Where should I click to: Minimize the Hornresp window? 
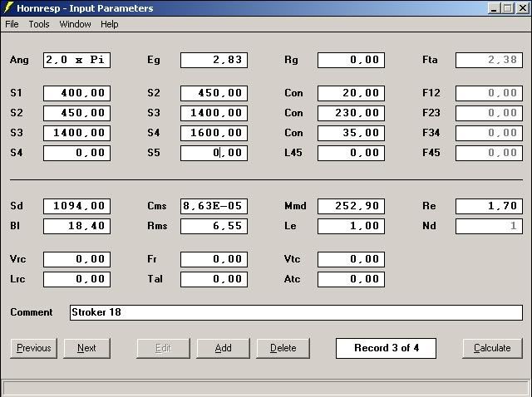tap(494, 8)
